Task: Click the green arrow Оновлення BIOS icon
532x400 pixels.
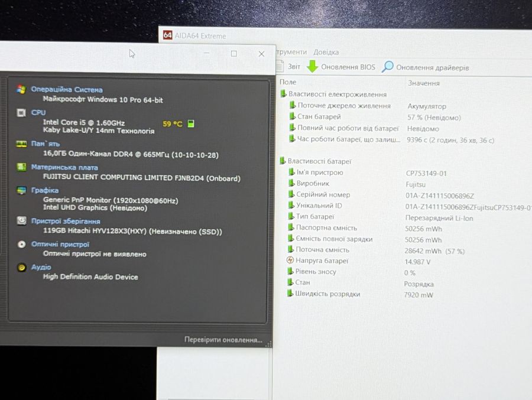Action: [x=313, y=67]
